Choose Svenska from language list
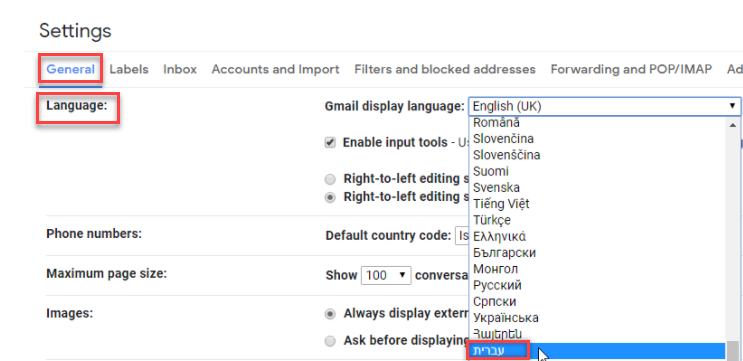The width and height of the screenshot is (743, 361). [x=597, y=188]
